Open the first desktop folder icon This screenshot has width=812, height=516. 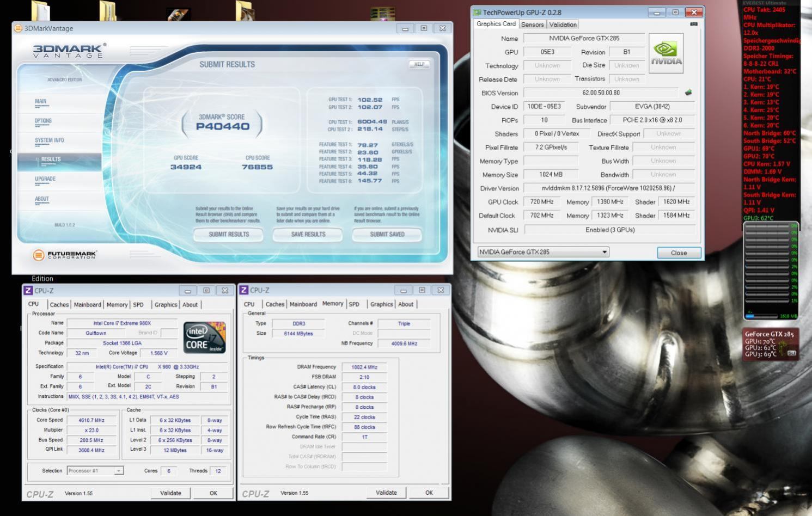pos(41,11)
